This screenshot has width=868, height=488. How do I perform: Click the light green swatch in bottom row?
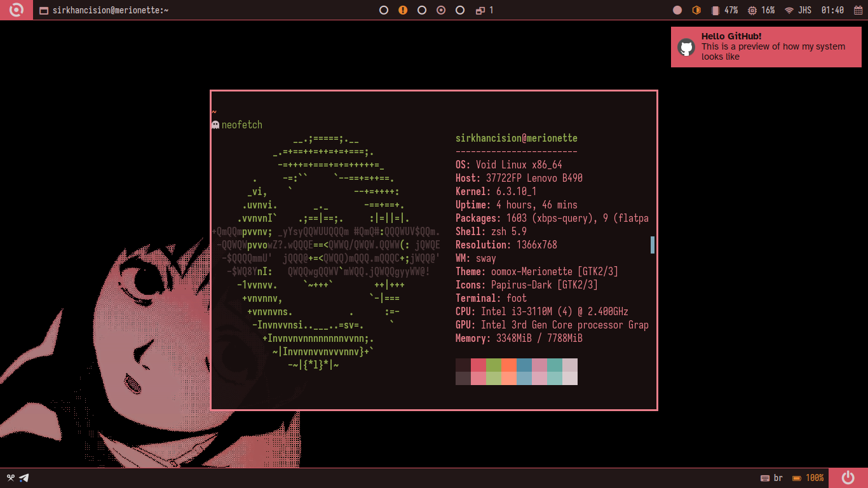(494, 378)
